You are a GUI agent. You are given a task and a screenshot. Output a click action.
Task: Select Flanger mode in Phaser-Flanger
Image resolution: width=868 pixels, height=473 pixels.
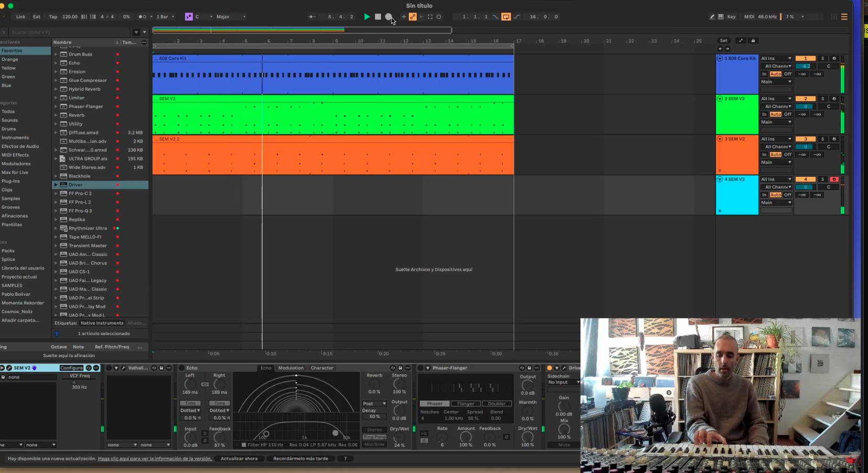(x=465, y=404)
